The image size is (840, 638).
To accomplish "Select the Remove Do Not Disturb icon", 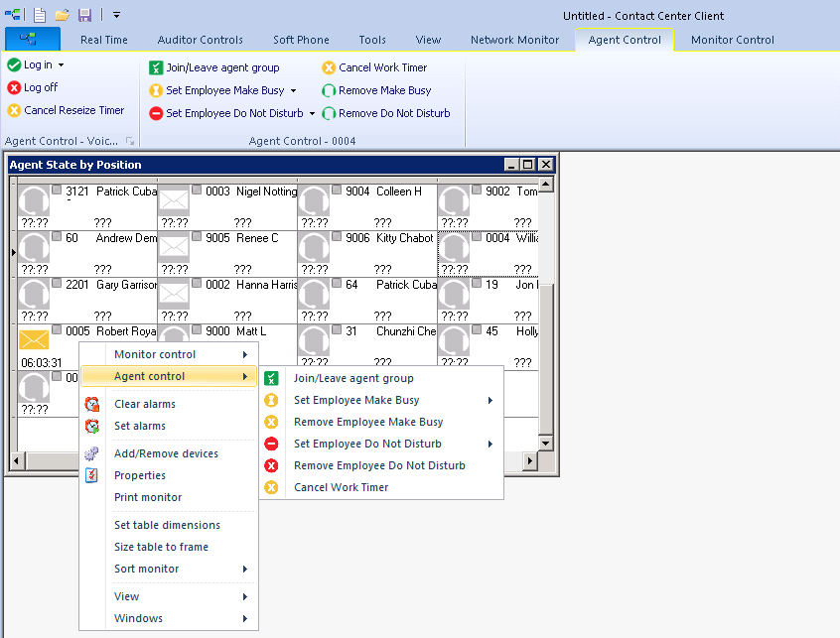I will pos(328,113).
